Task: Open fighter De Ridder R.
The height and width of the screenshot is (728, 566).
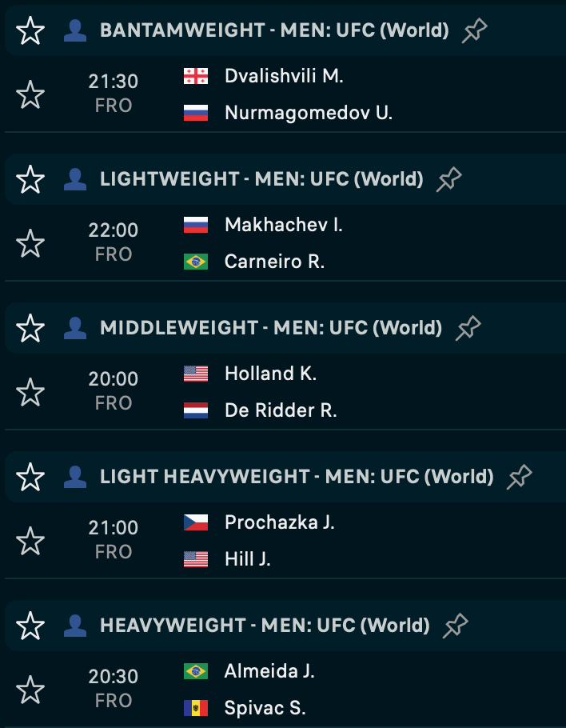Action: click(x=281, y=410)
